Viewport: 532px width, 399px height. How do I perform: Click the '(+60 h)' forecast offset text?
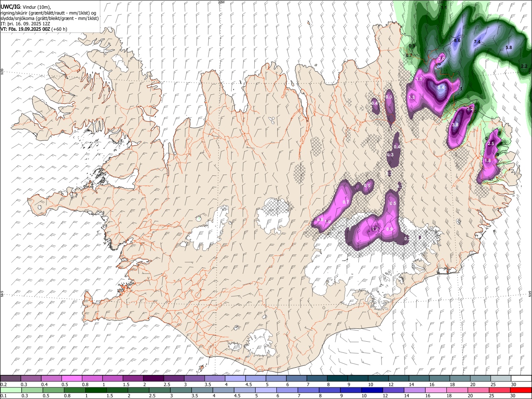point(59,29)
